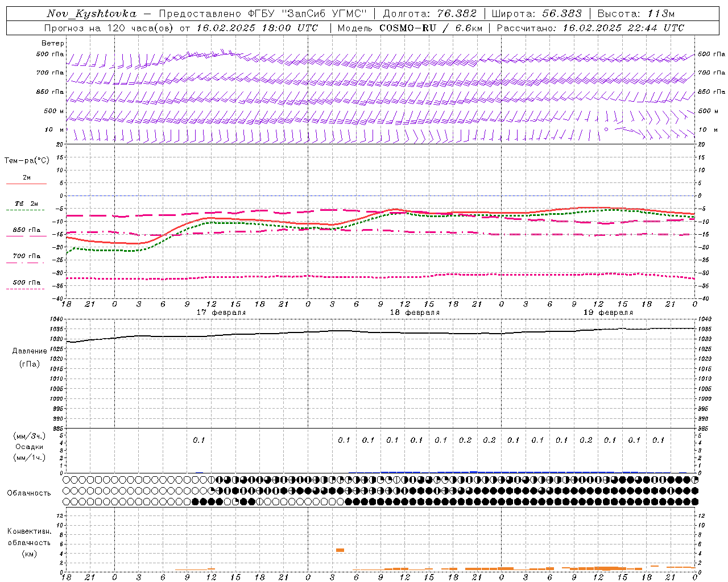Click the Осадки precipitation label
Image resolution: width=728 pixels, height=582 pixels.
click(x=30, y=447)
